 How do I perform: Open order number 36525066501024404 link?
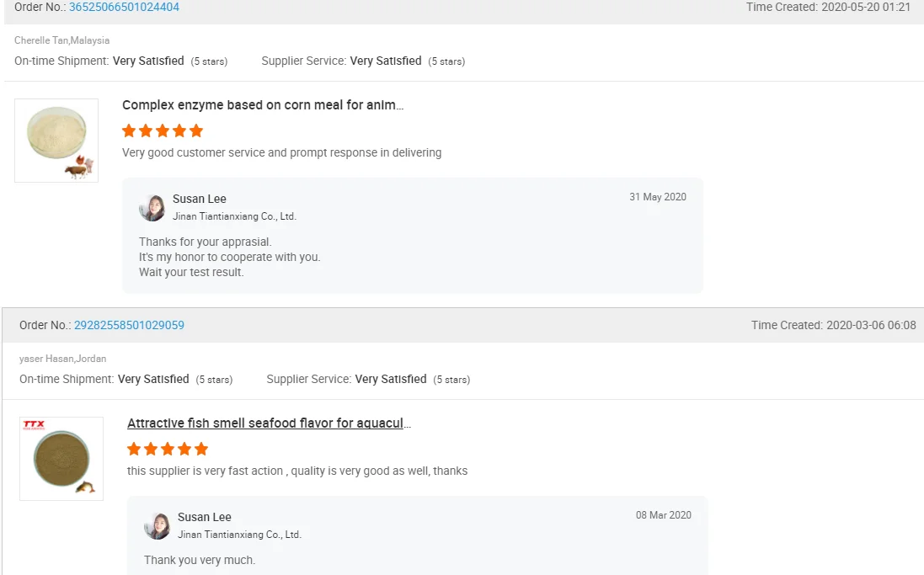(124, 7)
